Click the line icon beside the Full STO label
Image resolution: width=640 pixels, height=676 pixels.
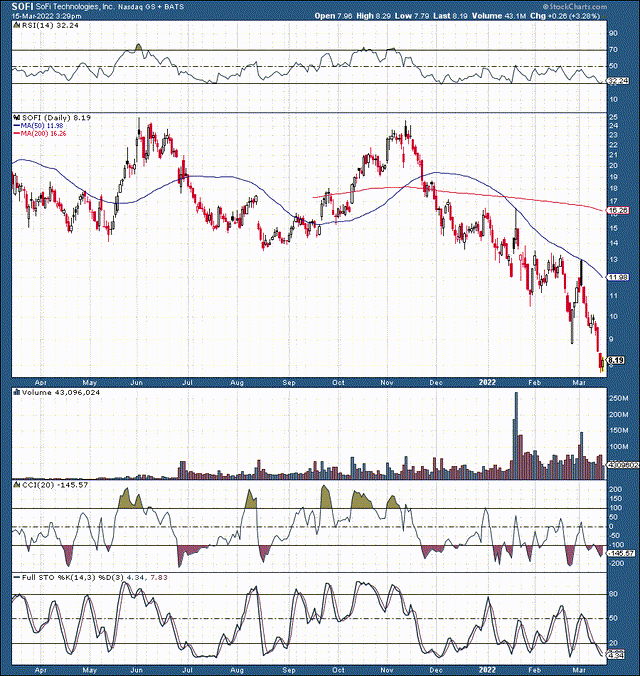(17, 577)
